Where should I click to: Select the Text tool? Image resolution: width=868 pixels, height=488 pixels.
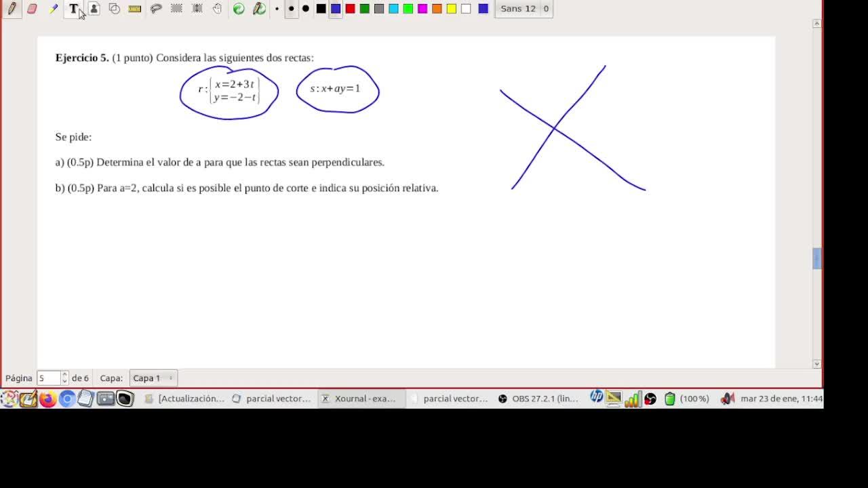click(x=73, y=9)
